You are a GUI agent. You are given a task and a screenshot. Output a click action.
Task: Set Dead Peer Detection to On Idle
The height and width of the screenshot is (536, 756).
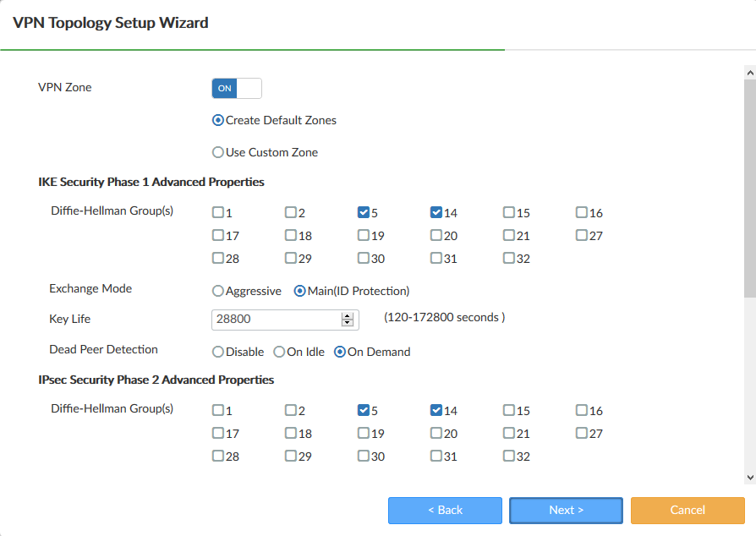click(x=278, y=352)
